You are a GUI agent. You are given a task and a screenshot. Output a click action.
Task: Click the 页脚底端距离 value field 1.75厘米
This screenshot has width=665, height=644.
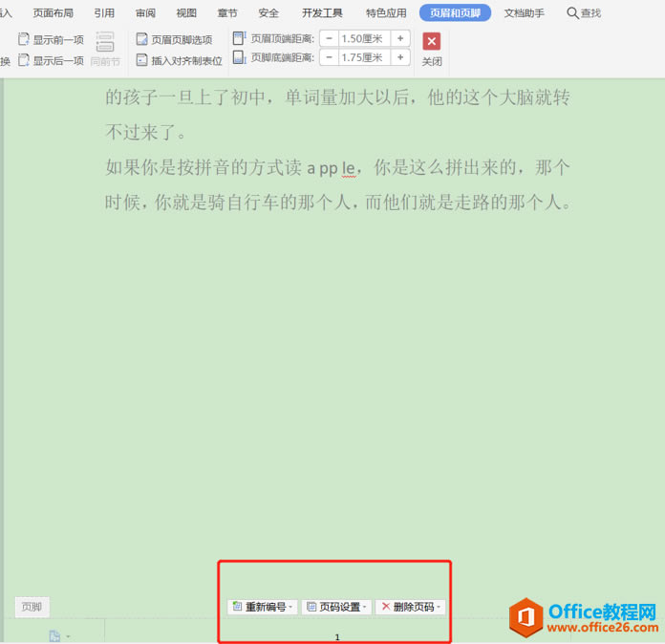click(x=364, y=57)
